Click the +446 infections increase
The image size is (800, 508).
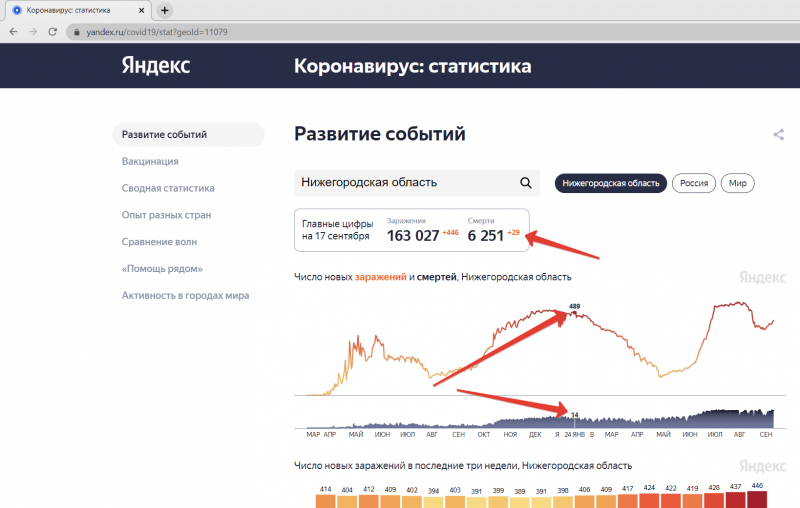[451, 233]
